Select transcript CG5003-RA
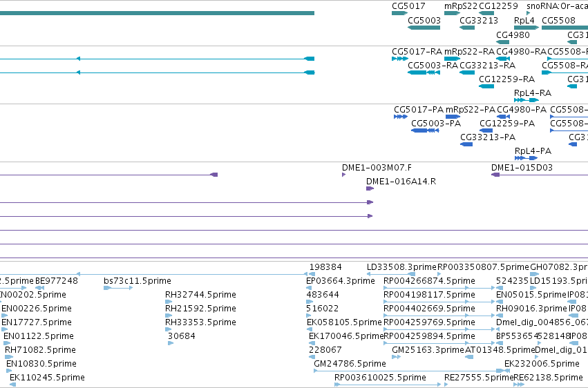This screenshot has width=588, height=388. [424, 72]
